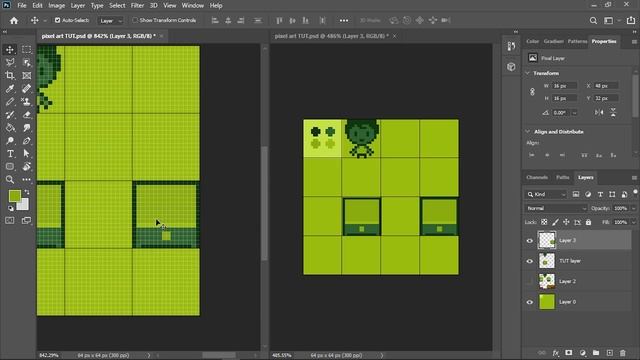This screenshot has width=640, height=360.
Task: Click the layer effects fx icon
Action: pos(556,353)
